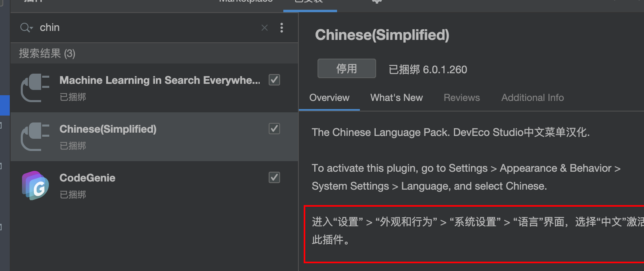Switch to the Overview tab
The image size is (644, 271).
(329, 98)
